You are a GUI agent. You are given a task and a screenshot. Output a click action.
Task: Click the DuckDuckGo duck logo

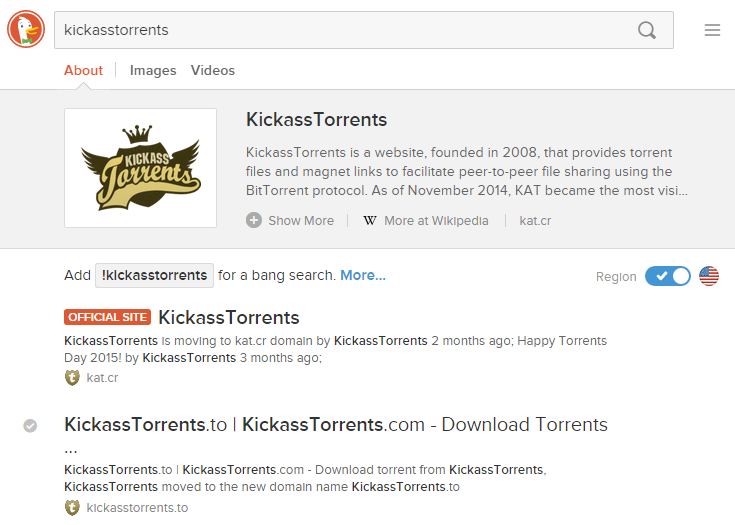click(26, 30)
